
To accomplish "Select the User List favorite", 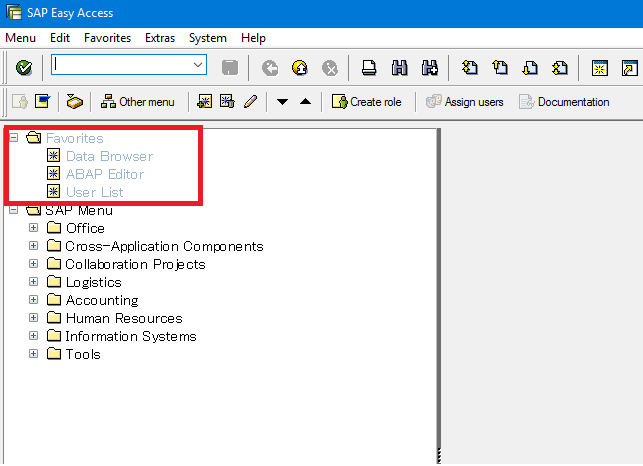I will pos(95,192).
